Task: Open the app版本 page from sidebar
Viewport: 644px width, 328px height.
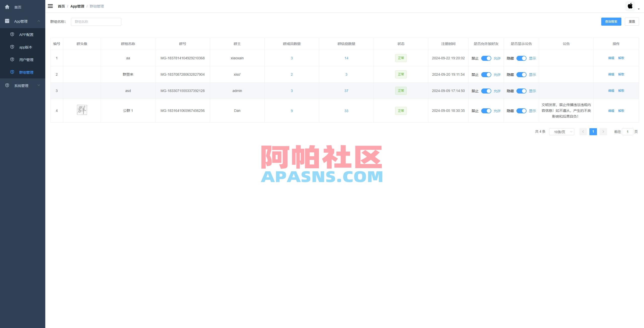Action: 26,47
